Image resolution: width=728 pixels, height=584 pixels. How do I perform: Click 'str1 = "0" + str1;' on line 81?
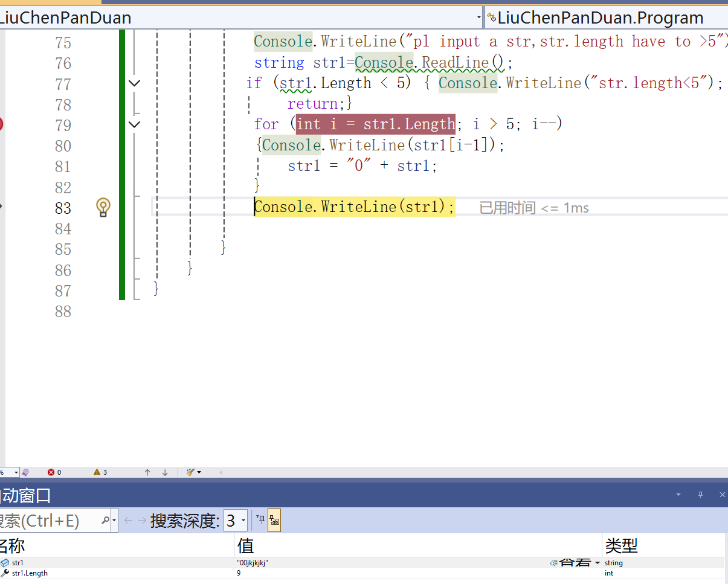point(362,165)
